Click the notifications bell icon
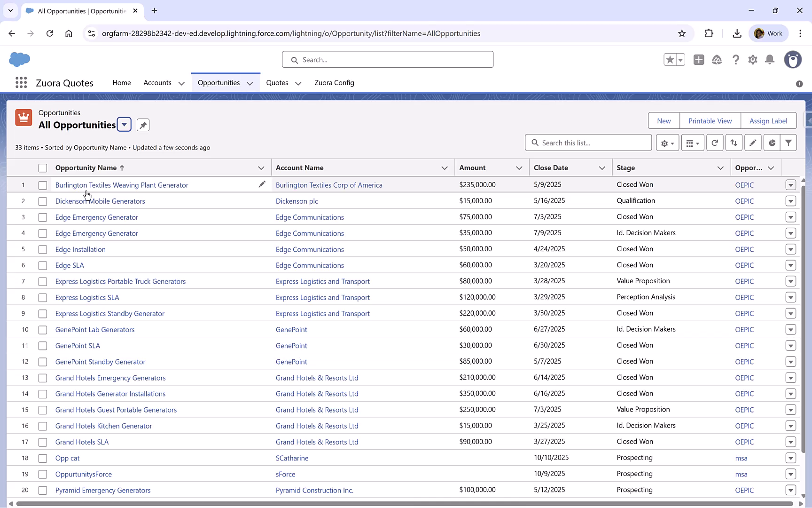Screen dimensions: 812x508 (770, 60)
